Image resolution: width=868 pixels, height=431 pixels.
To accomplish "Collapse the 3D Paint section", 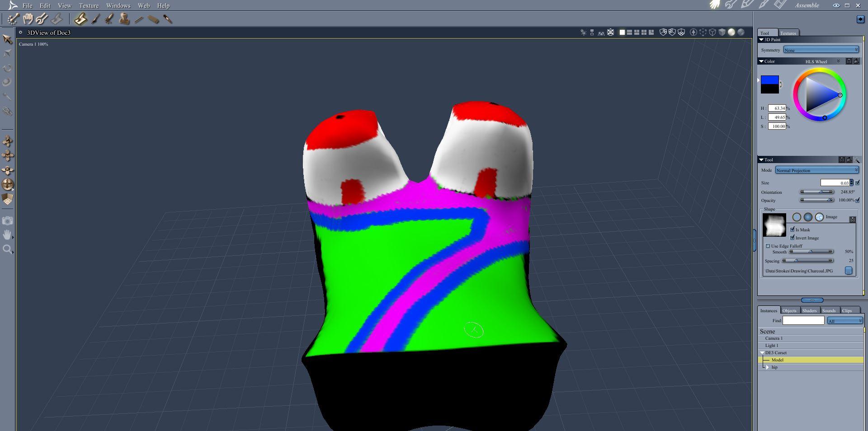I will pos(761,40).
